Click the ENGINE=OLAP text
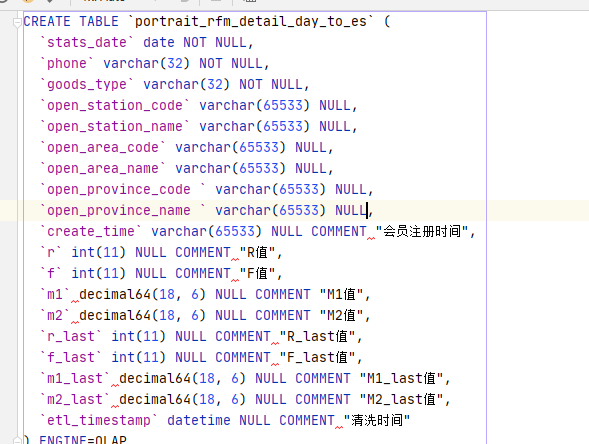The image size is (589, 444). point(83,440)
